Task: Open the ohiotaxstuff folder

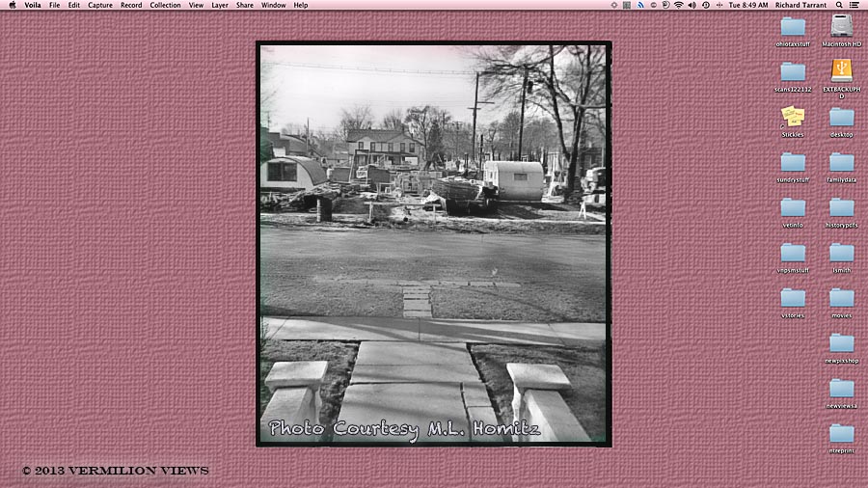Action: point(793,27)
